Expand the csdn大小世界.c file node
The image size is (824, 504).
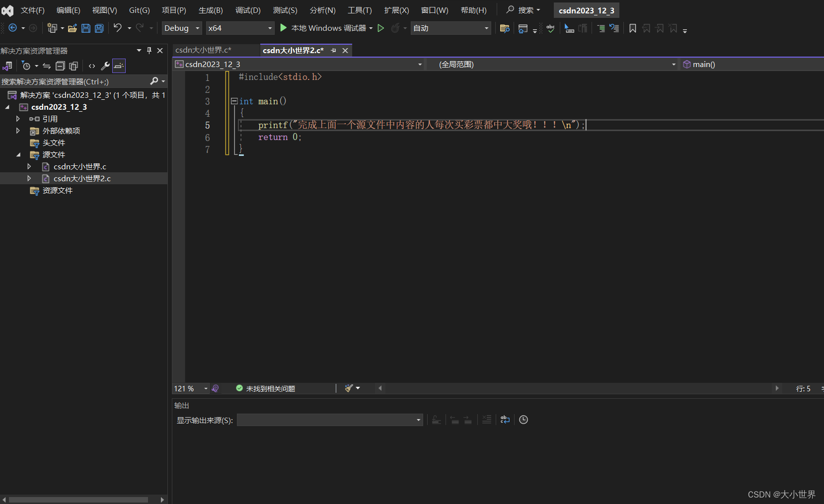coord(29,166)
